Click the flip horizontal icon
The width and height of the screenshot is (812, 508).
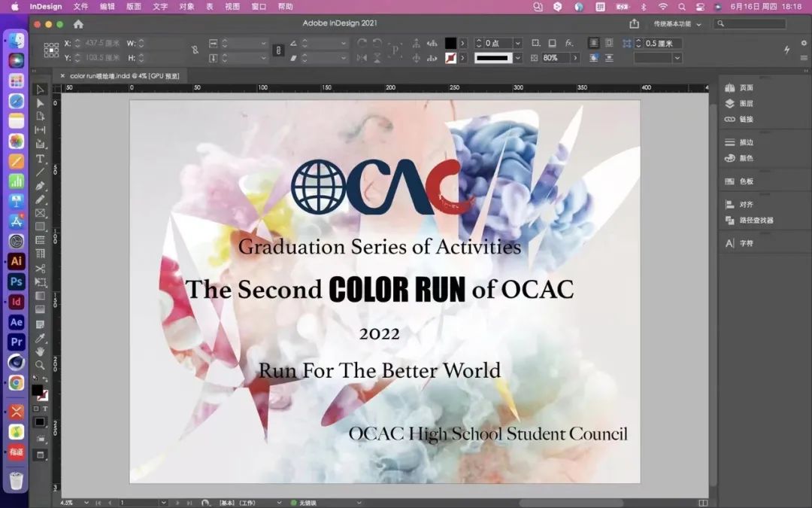pos(362,58)
